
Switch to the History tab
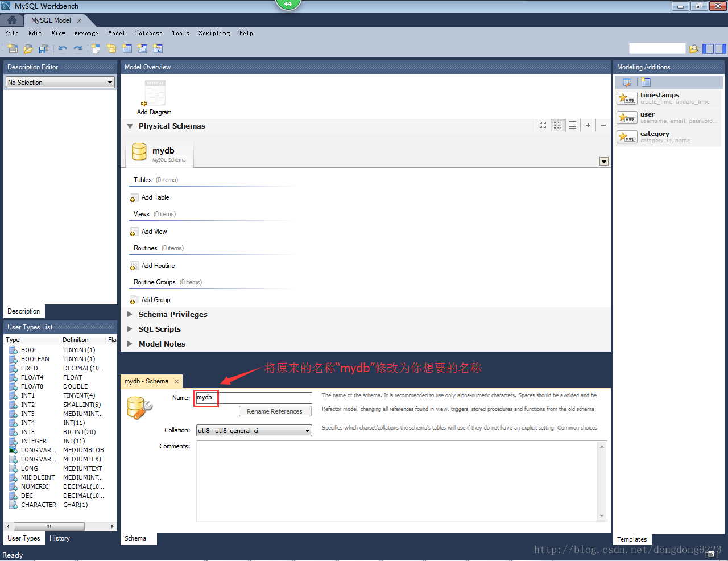pyautogui.click(x=60, y=538)
